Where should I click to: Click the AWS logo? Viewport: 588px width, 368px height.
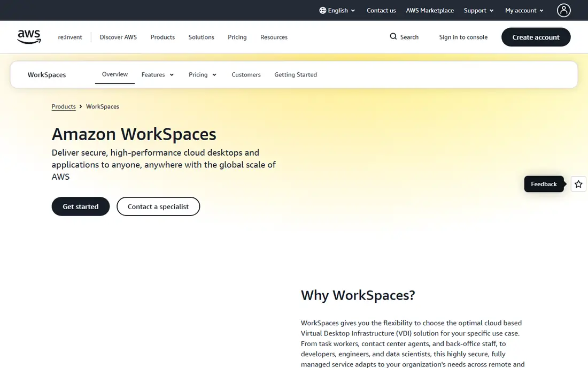click(29, 37)
